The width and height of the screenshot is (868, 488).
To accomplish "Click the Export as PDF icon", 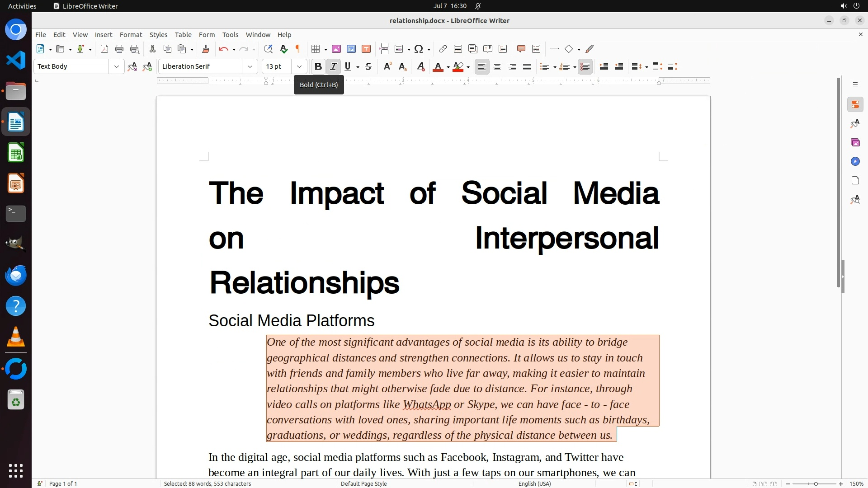I will 104,49.
